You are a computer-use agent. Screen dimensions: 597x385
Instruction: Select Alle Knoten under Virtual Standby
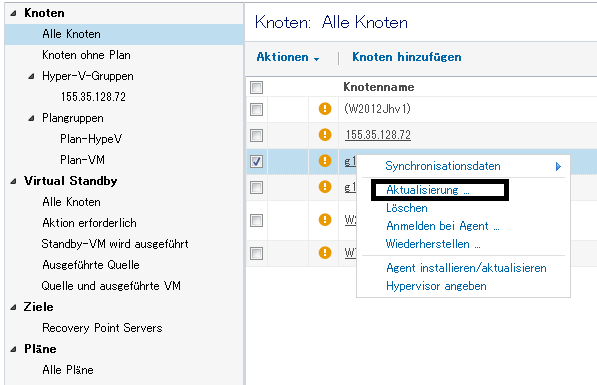(72, 202)
